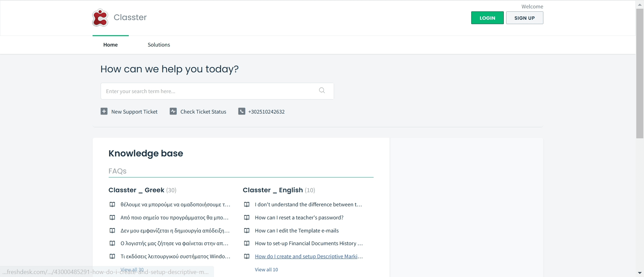Click the +302510242632 phone number
The width and height of the screenshot is (644, 277).
click(x=266, y=112)
